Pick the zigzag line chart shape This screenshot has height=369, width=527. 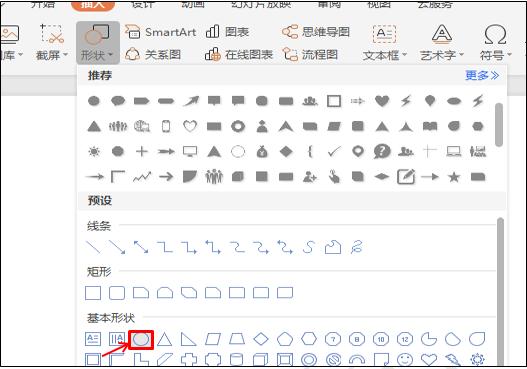point(142,177)
